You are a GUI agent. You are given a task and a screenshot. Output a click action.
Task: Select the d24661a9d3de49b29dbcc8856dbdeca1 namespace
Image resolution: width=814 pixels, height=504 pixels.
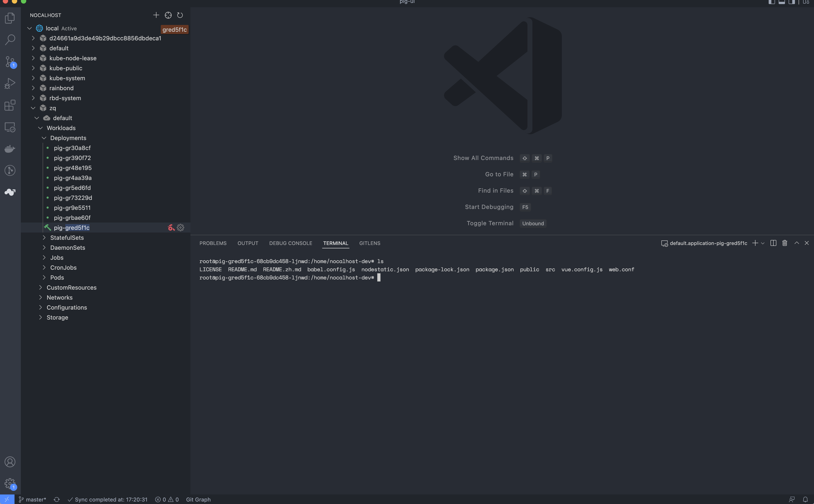point(106,38)
